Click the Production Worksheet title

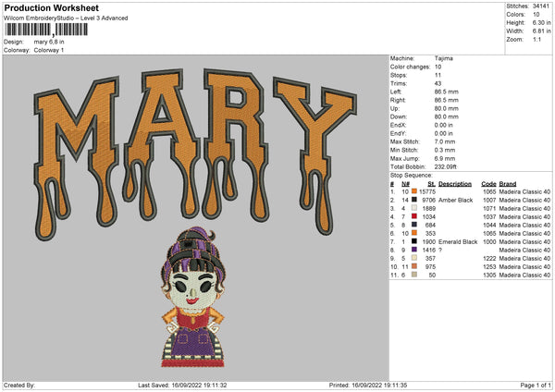(x=52, y=8)
